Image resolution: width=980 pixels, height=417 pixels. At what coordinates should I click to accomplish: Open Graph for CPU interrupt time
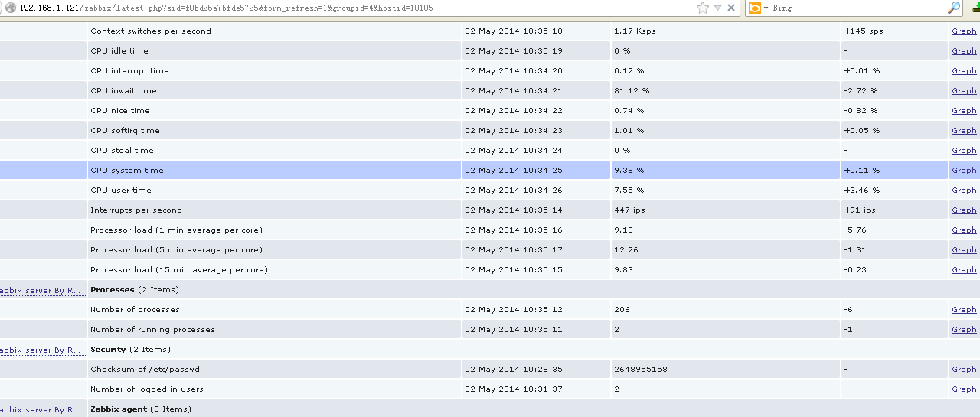tap(964, 71)
